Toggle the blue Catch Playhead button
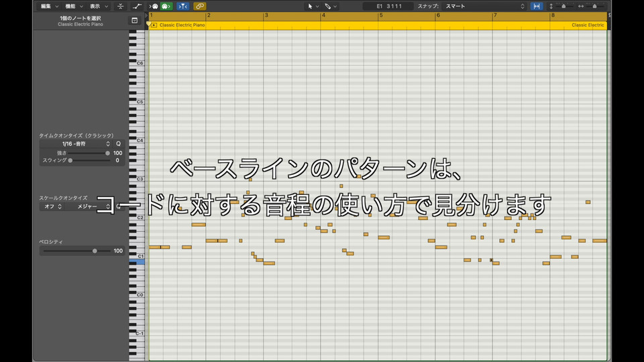Image resolution: width=644 pixels, height=362 pixels. tap(182, 6)
